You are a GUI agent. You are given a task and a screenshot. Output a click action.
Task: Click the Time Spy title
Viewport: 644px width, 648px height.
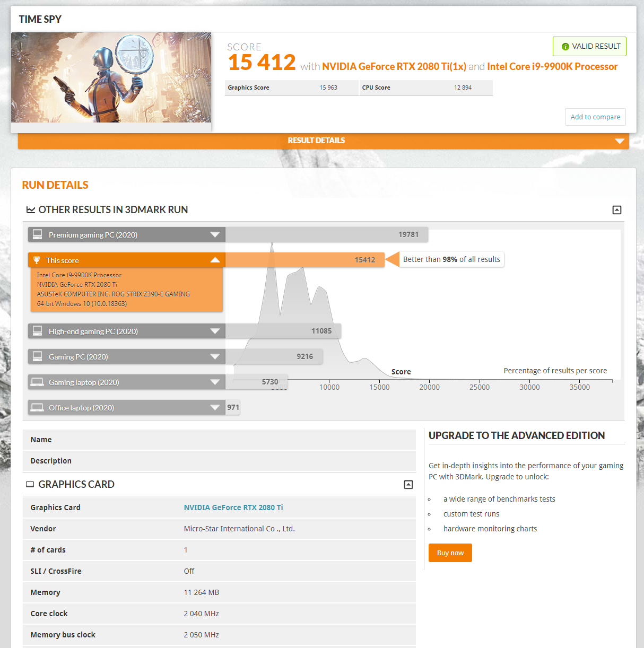(40, 19)
